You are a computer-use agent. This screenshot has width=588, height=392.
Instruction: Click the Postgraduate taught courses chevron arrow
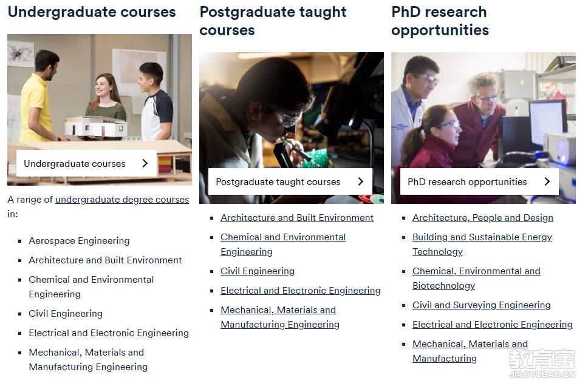click(x=361, y=181)
